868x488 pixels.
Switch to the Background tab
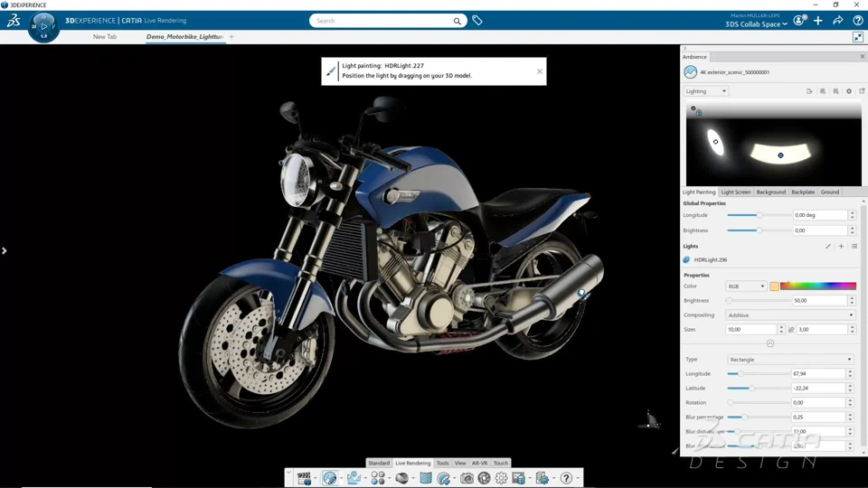770,192
